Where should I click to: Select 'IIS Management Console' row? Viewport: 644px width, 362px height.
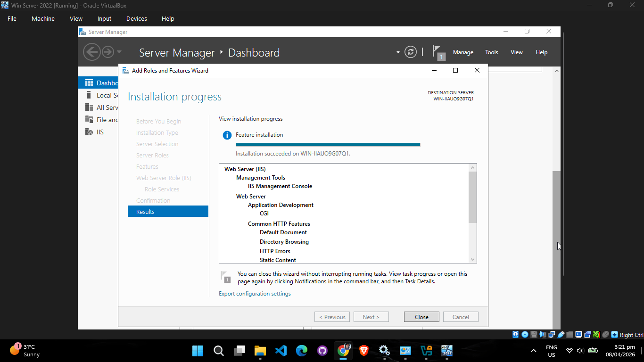(x=280, y=186)
